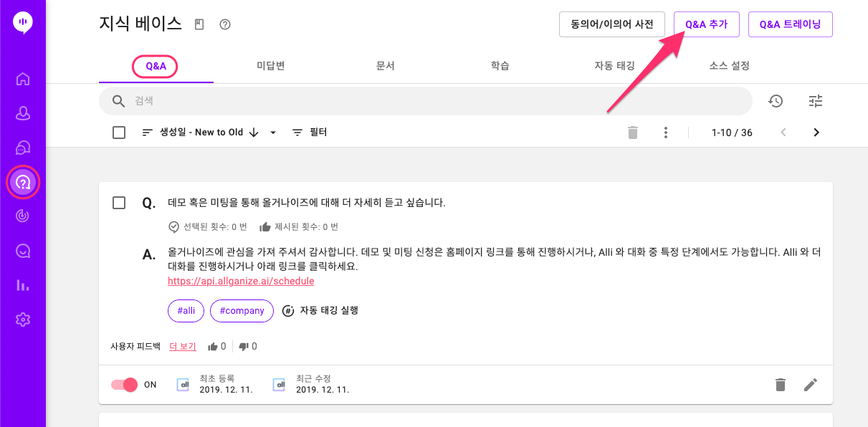Delete the Q&A card with trash icon
868x427 pixels.
point(781,385)
